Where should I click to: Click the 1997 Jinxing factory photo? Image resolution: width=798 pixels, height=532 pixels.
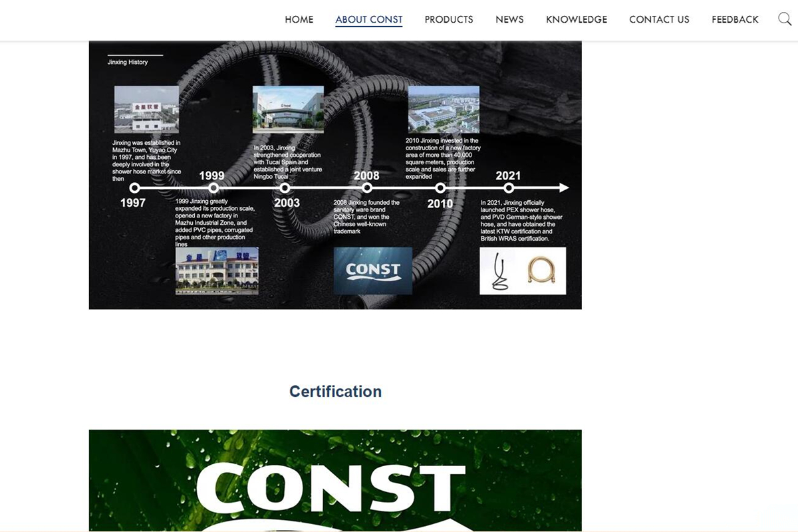pyautogui.click(x=146, y=110)
